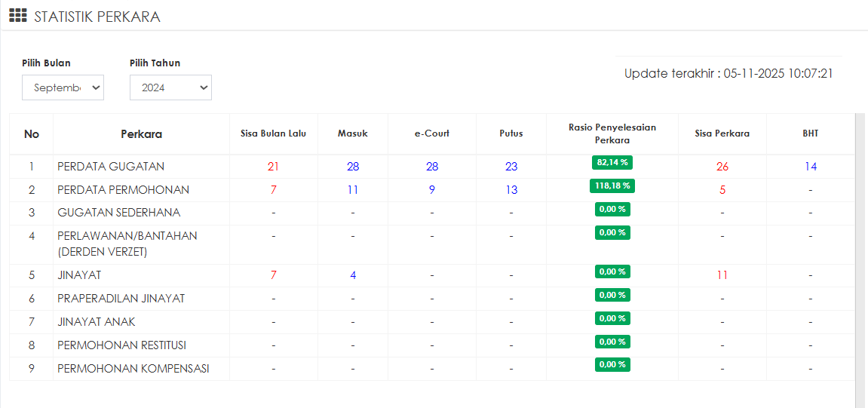
Task: Open the Pilih Tahun year dropdown
Action: tap(170, 87)
